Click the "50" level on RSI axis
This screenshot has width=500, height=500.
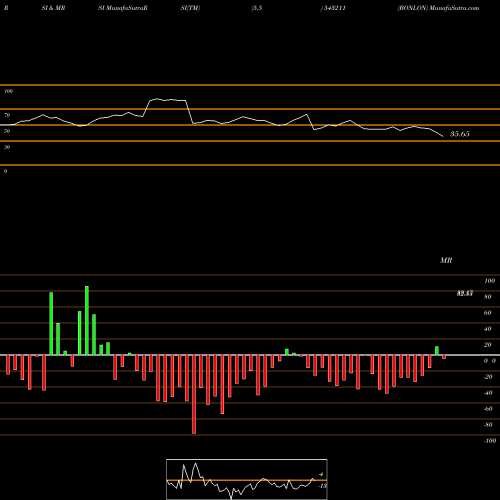click(7, 131)
